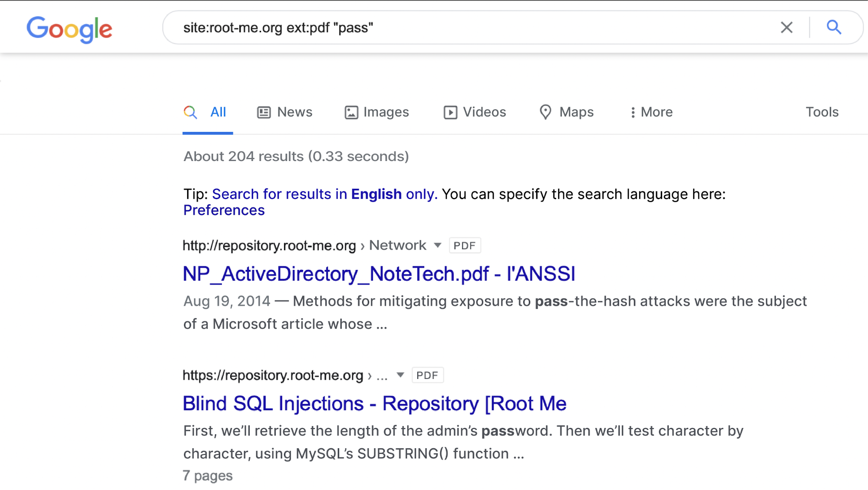This screenshot has height=490, width=868.
Task: Switch to the Videos tab
Action: point(475,112)
